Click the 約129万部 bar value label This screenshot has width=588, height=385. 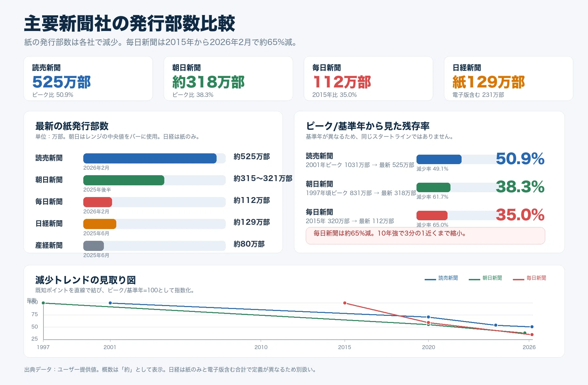pyautogui.click(x=252, y=222)
